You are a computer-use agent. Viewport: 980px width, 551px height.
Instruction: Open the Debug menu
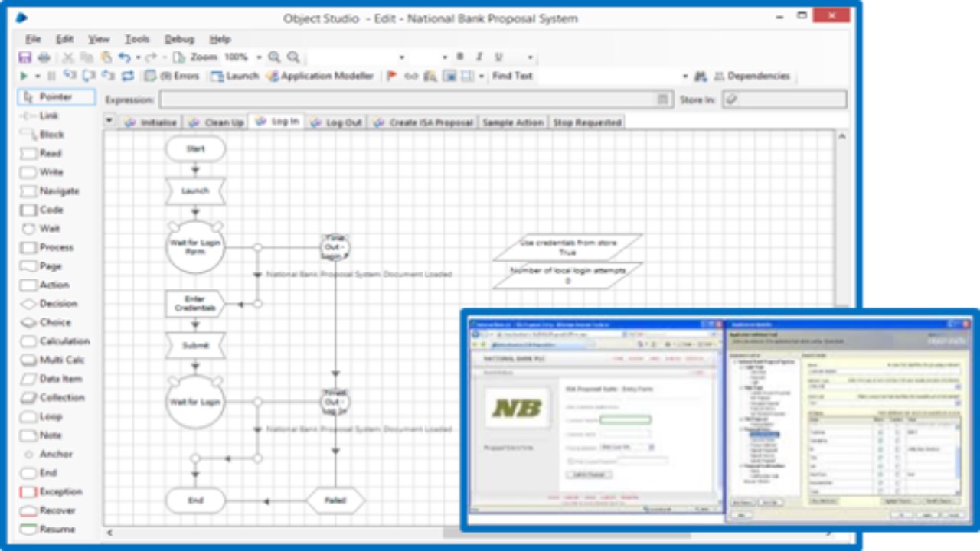[179, 39]
